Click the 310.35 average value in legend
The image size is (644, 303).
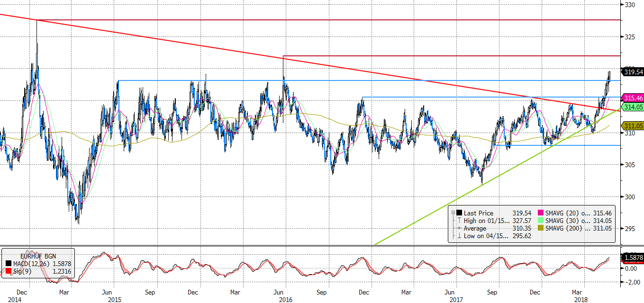[522, 228]
